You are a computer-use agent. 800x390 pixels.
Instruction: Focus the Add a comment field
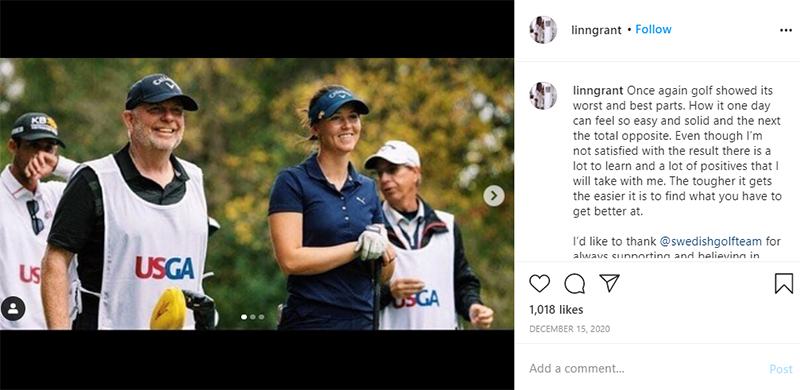643,369
